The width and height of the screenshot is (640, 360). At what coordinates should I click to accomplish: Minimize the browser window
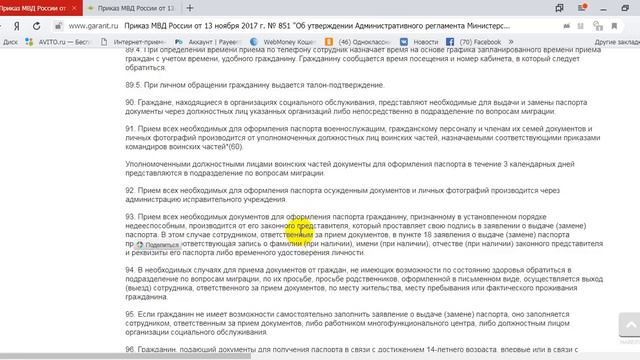tap(603, 8)
